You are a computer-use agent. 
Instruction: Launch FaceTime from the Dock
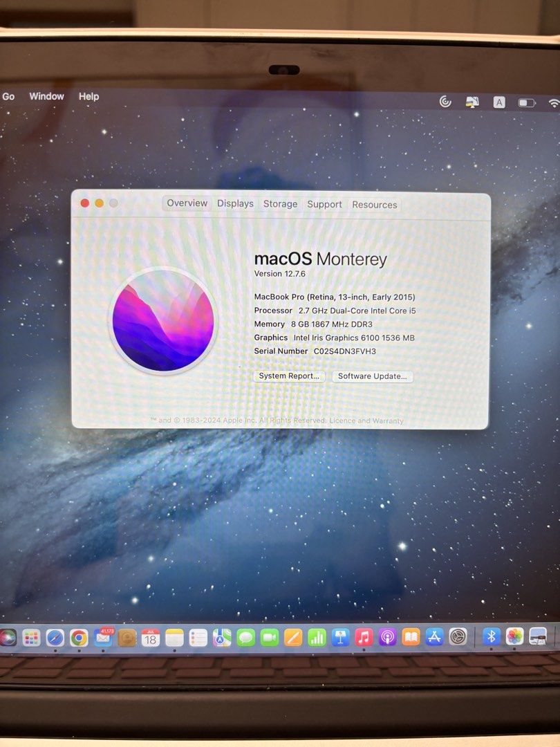(x=270, y=638)
